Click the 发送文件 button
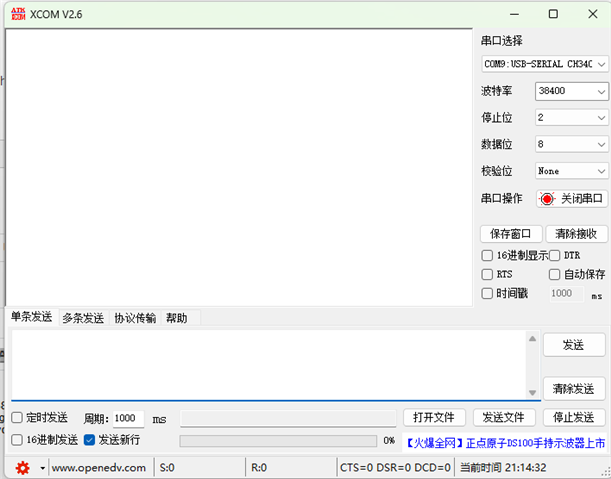Screen dimensions: 611x479 coord(504,417)
